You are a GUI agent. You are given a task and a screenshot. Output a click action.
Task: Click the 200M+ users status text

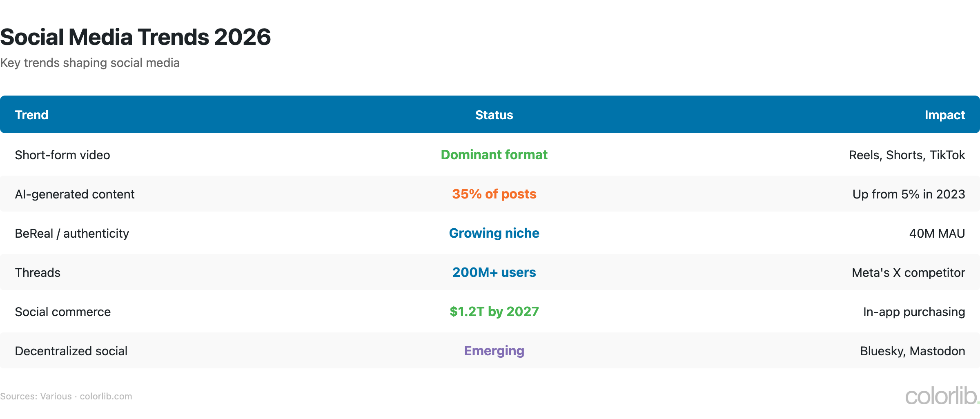(x=494, y=272)
